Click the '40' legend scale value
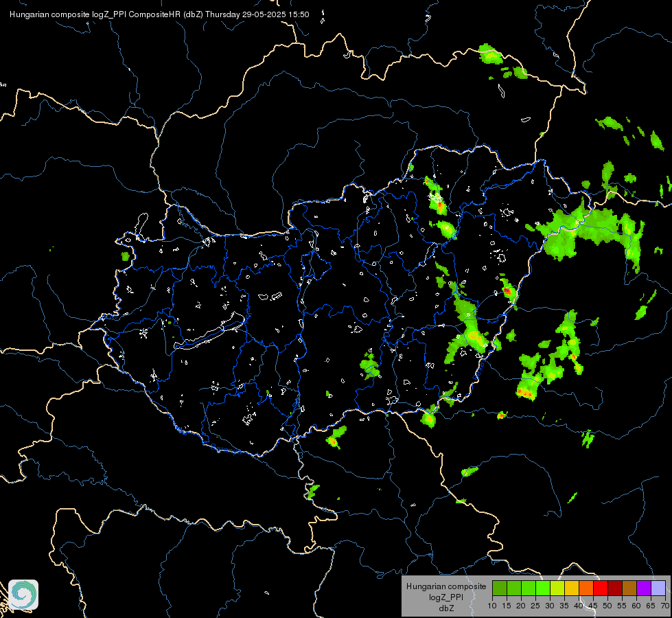 (x=579, y=606)
